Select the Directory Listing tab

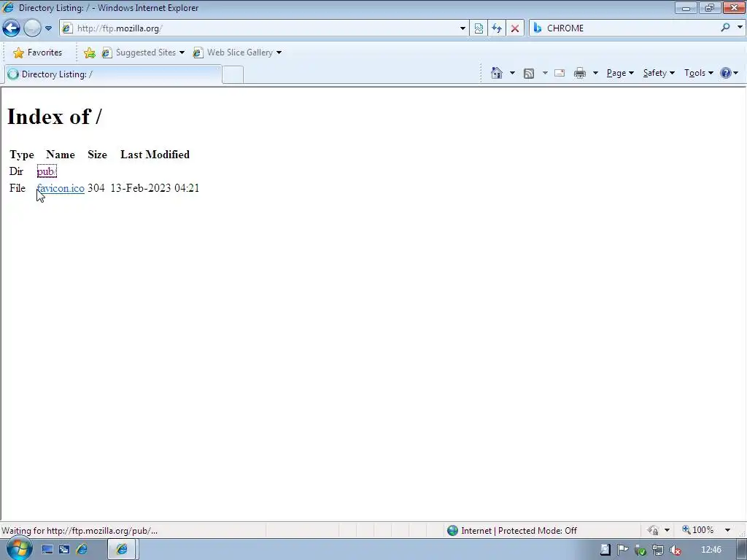point(113,74)
